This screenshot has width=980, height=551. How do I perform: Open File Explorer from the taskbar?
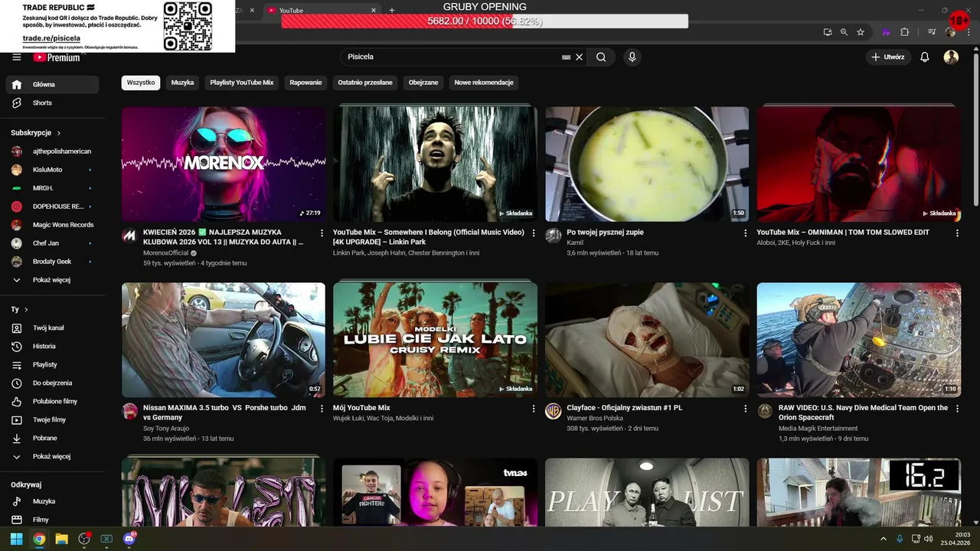(x=61, y=539)
